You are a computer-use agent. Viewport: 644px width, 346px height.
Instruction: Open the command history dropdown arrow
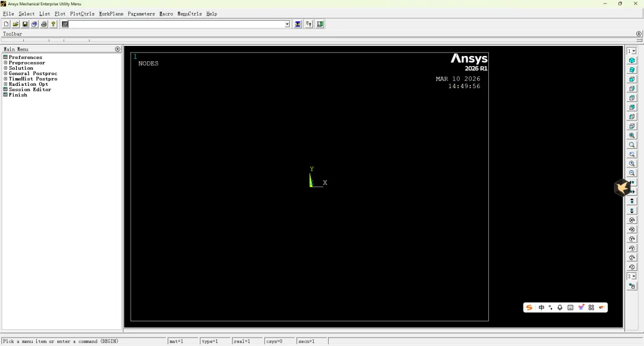(287, 24)
